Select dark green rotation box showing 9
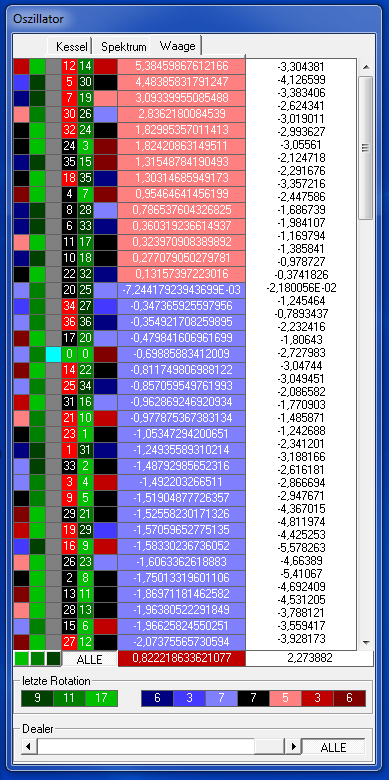This screenshot has height=780, width=389. (x=37, y=698)
